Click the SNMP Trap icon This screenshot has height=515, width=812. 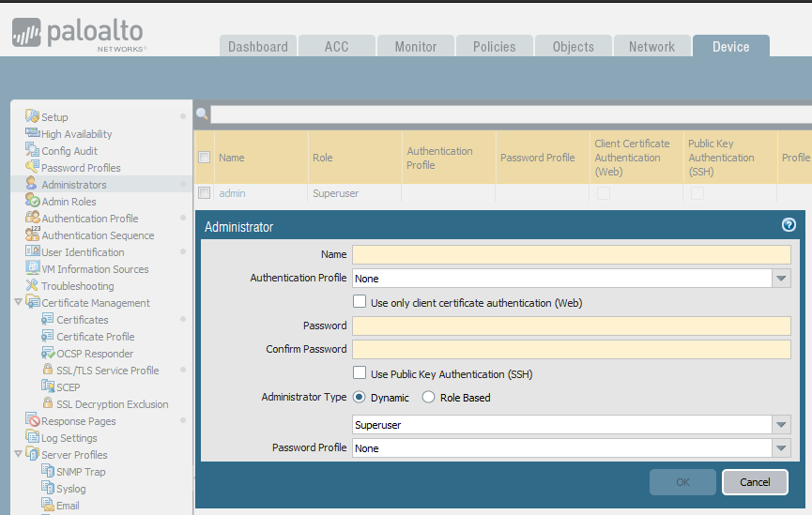[48, 471]
